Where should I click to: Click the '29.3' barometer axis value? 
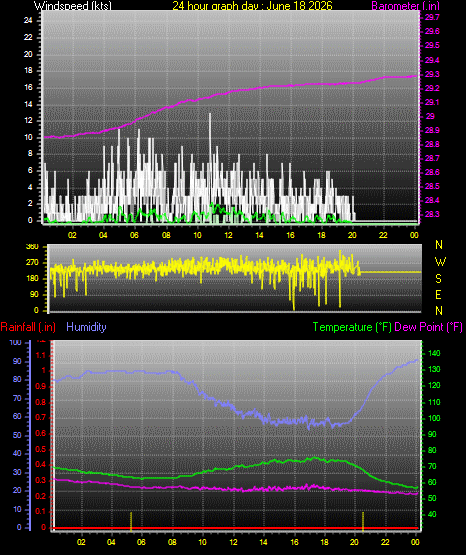[x=432, y=74]
